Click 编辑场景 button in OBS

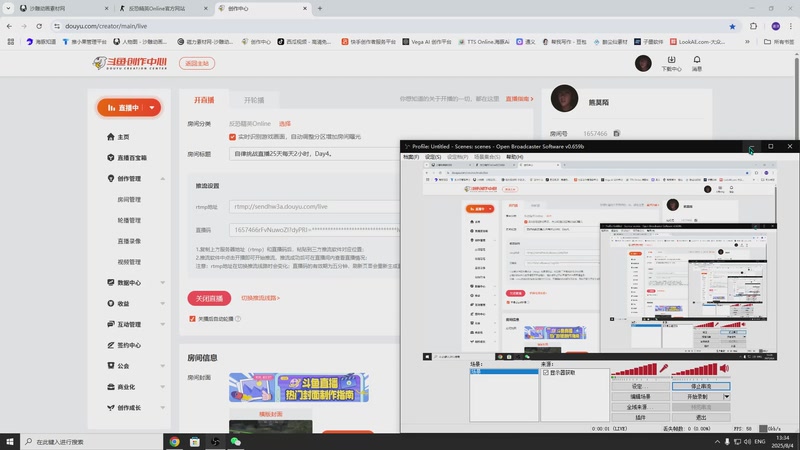pos(640,396)
